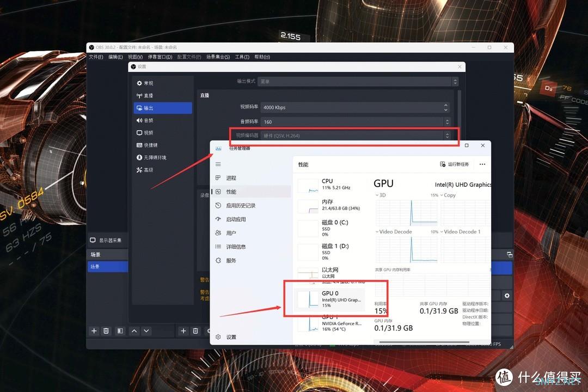
Task: Open the 编辑(E) menu in OBS
Action: pyautogui.click(x=115, y=57)
